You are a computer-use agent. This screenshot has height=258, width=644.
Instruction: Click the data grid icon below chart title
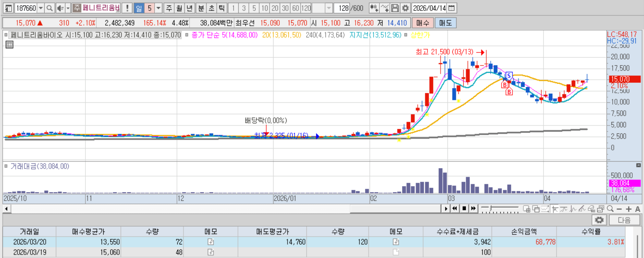pyautogui.click(x=9, y=44)
